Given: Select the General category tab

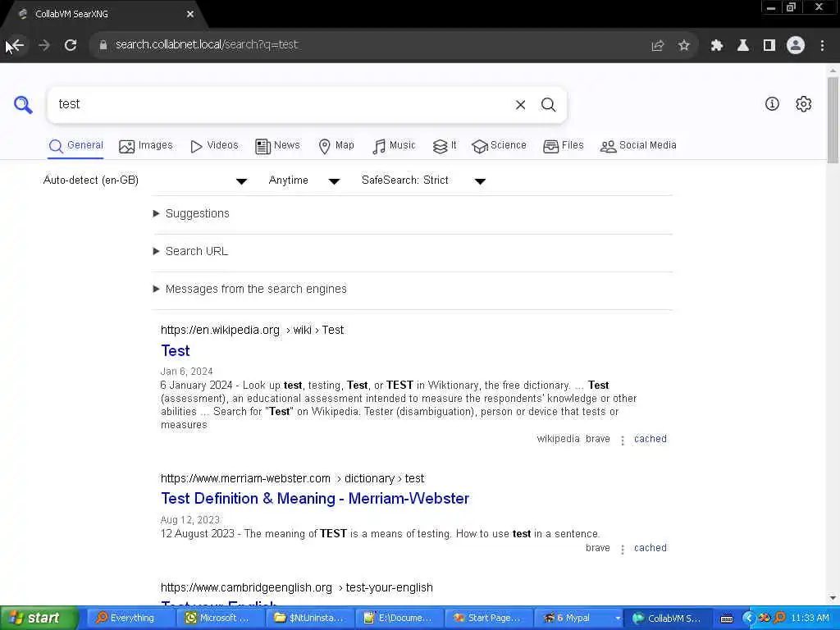Looking at the screenshot, I should (x=76, y=146).
